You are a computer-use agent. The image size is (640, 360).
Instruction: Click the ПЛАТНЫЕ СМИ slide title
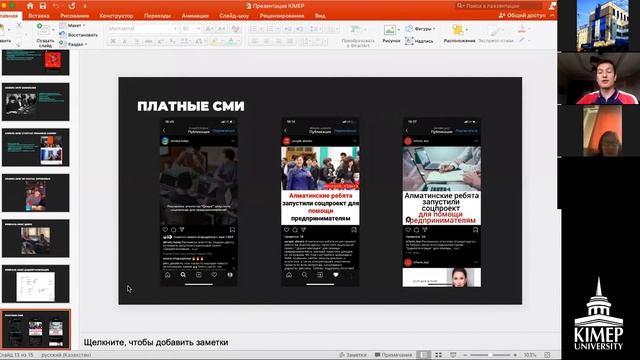(191, 106)
